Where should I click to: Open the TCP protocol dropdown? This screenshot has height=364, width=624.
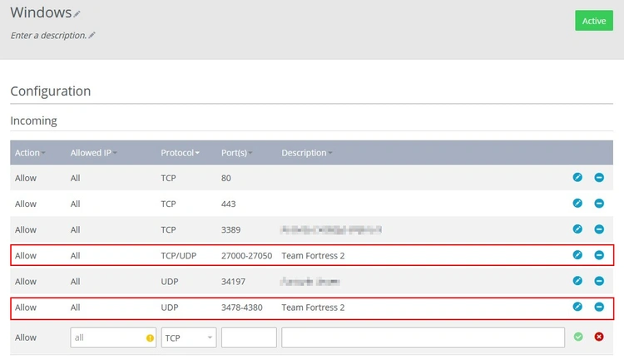pyautogui.click(x=189, y=337)
